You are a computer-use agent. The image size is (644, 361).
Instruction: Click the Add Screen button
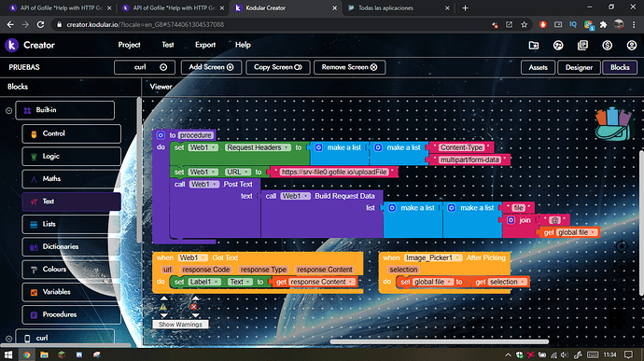(211, 67)
